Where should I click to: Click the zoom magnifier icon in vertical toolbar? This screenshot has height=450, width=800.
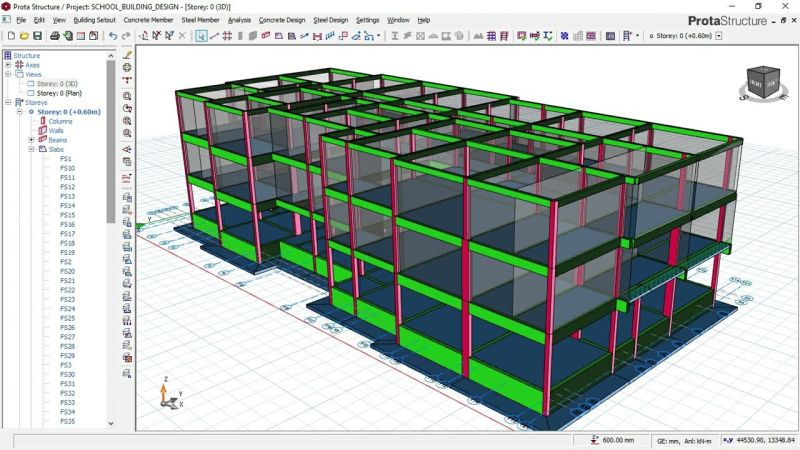[x=127, y=96]
